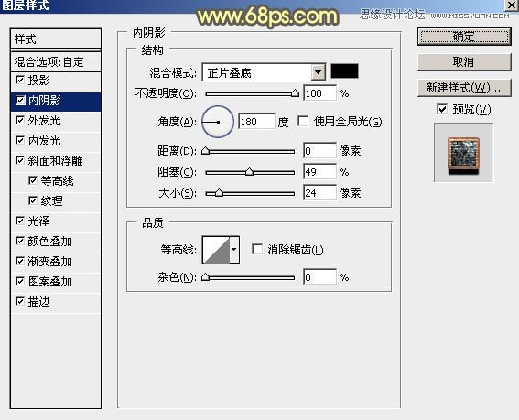Toggle the 等高线 contour sub-item checkbox
This screenshot has height=420, width=519.
click(x=32, y=180)
